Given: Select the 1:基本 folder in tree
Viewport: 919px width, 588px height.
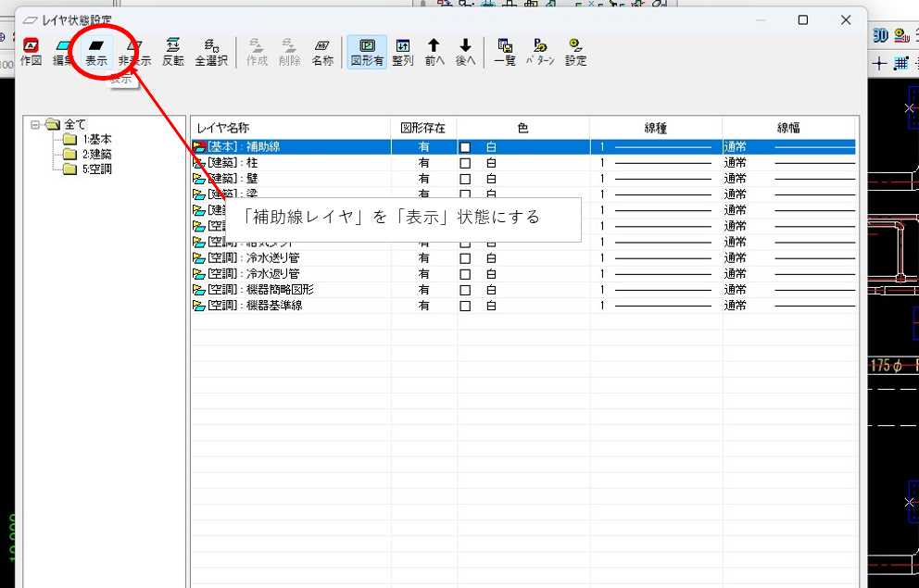Looking at the screenshot, I should pyautogui.click(x=87, y=140).
